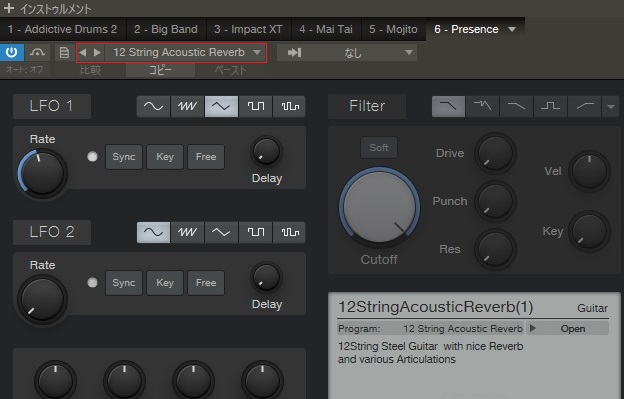The width and height of the screenshot is (624, 399).
Task: Select the low-pass filter type icon
Action: 448,106
